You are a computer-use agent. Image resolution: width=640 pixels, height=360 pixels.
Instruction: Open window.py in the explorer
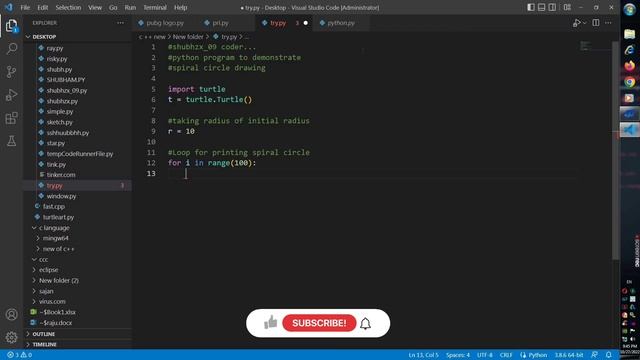[61, 196]
